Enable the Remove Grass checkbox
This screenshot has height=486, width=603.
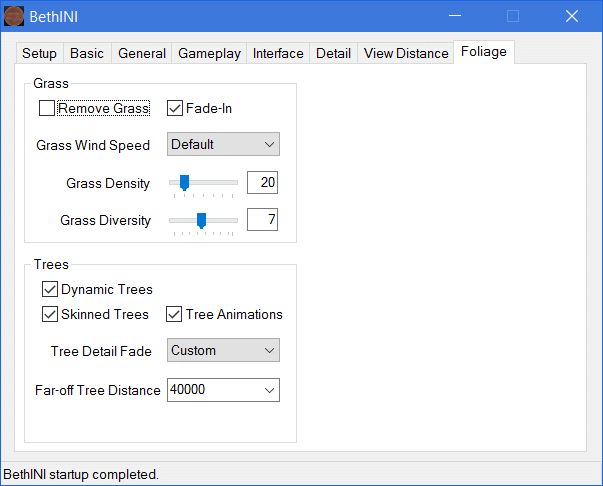pos(47,108)
